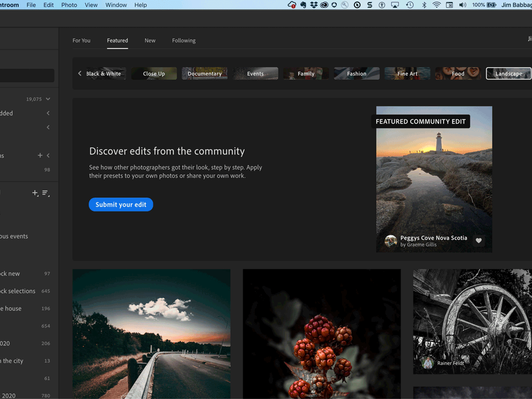Filter by Black & White category
This screenshot has width=532, height=399.
coord(106,73)
